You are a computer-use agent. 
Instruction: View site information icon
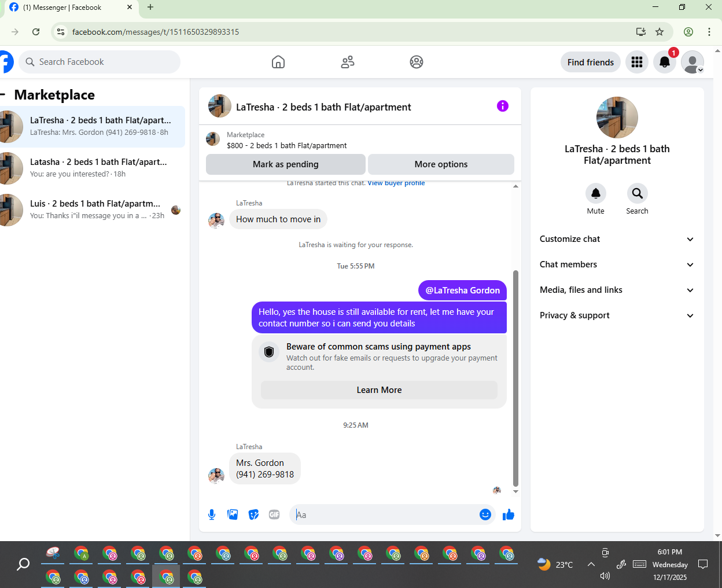tap(61, 32)
